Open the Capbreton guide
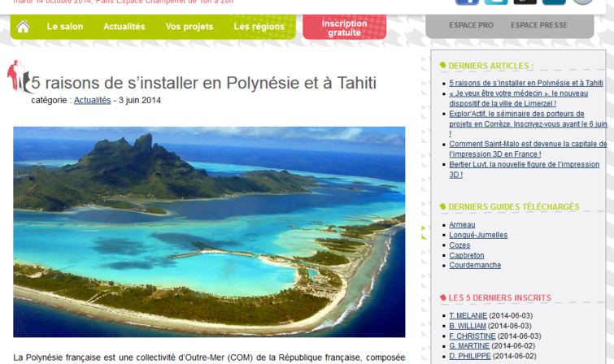Image resolution: width=614 pixels, height=364 pixels. click(x=466, y=255)
